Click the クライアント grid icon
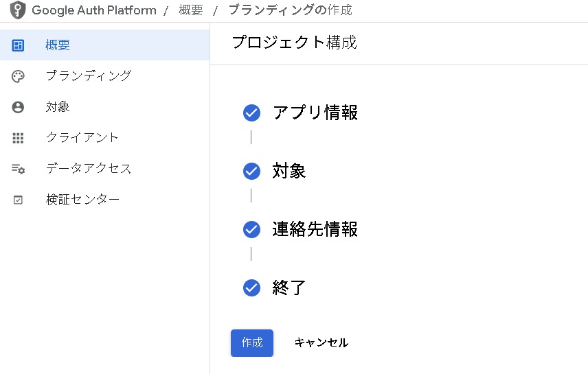Image resolution: width=588 pixels, height=374 pixels. [x=19, y=138]
